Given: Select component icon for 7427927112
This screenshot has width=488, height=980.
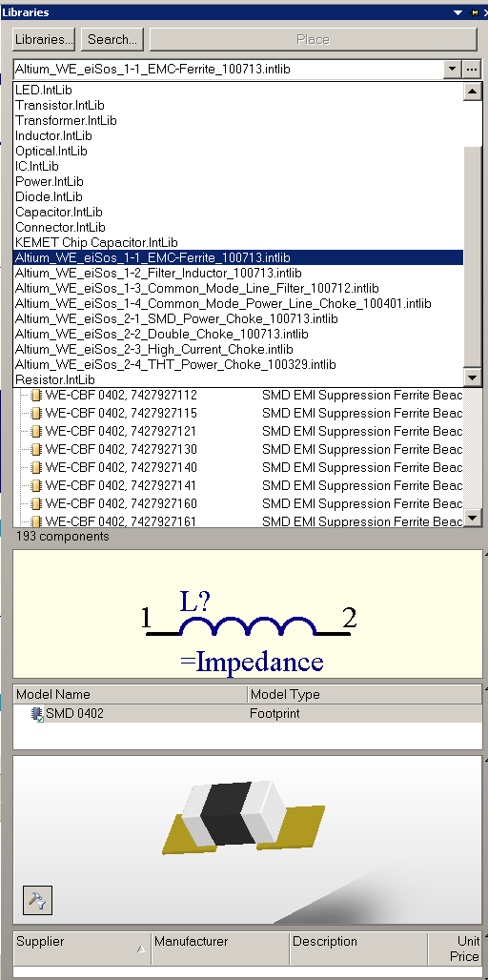Looking at the screenshot, I should click(x=36, y=395).
